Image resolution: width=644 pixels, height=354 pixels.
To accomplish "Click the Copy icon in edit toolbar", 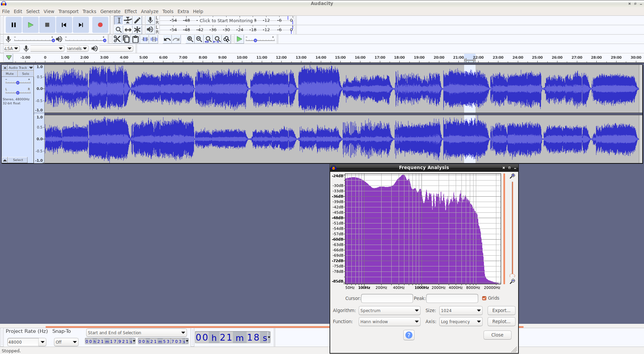I will (x=126, y=39).
